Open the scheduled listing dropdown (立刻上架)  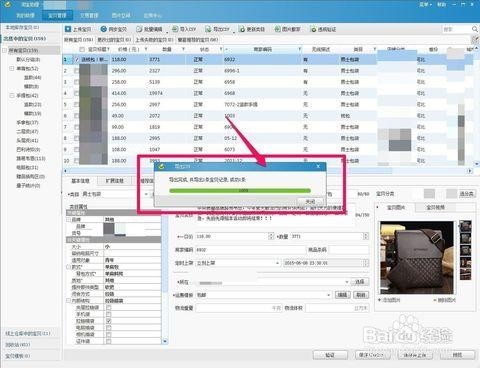tap(277, 263)
